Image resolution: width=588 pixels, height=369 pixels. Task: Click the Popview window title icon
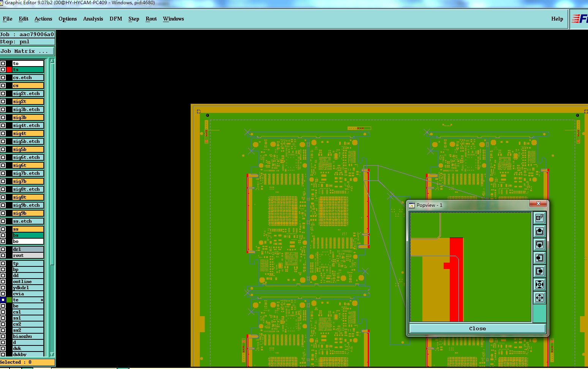(411, 205)
